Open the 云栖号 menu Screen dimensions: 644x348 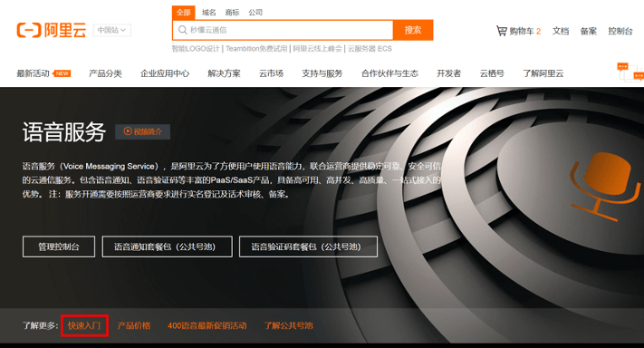[x=492, y=73]
